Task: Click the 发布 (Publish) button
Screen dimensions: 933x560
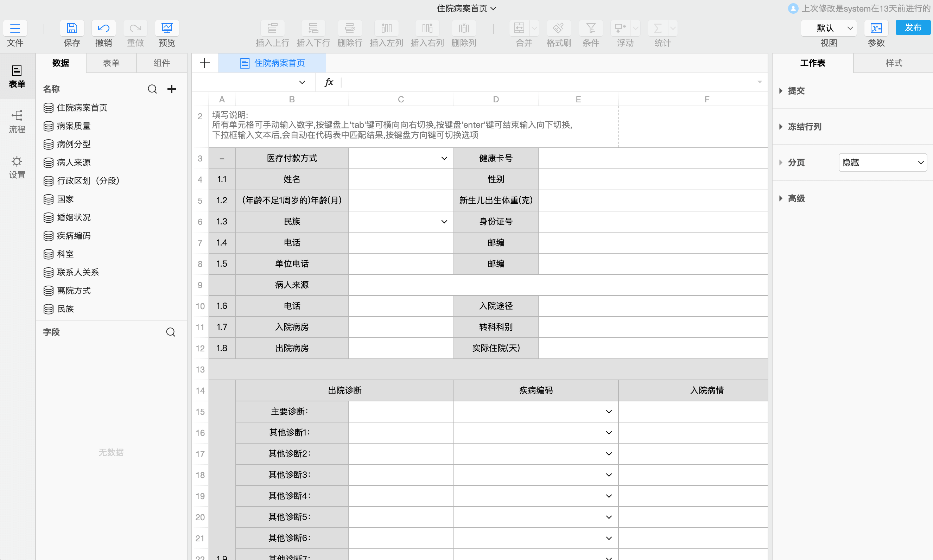Action: coord(913,27)
